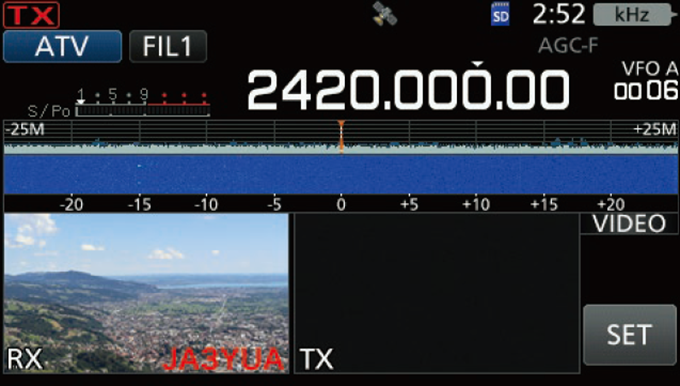The height and width of the screenshot is (386, 680).
Task: Click the orange center marker in spectrum scope
Action: tap(341, 137)
